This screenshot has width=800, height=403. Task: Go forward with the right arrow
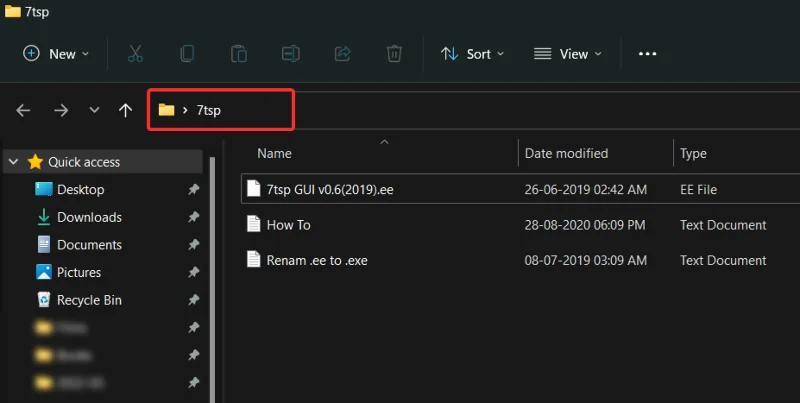click(x=61, y=110)
